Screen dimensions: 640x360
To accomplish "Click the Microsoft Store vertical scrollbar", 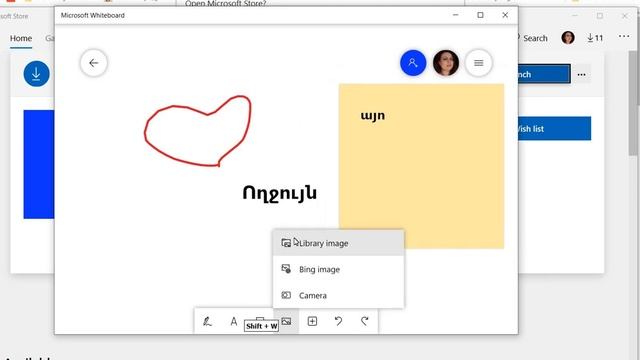I will click(x=633, y=102).
